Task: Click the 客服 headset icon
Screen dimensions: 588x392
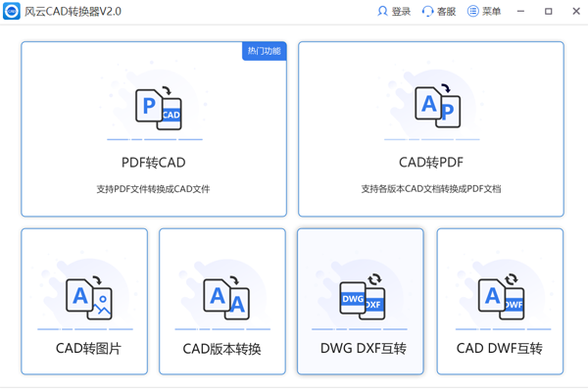Action: click(x=427, y=12)
